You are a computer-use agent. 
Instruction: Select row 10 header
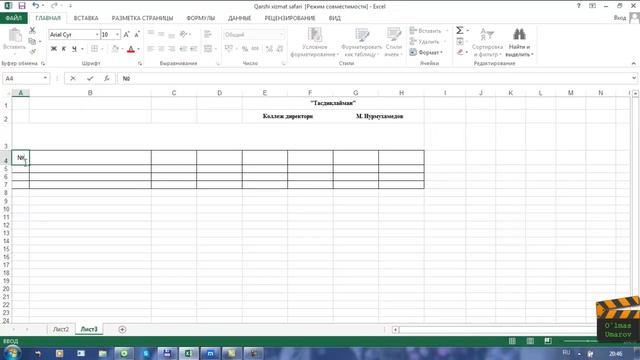[x=6, y=209]
